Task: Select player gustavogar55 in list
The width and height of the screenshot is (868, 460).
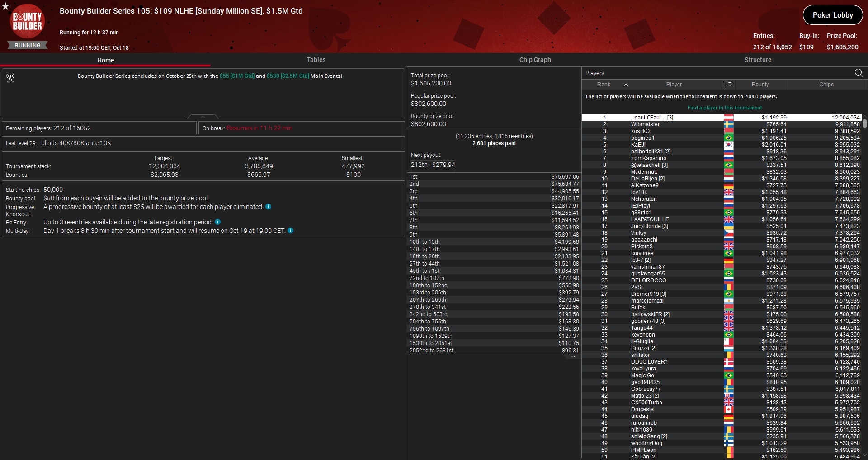Action: pos(722,274)
